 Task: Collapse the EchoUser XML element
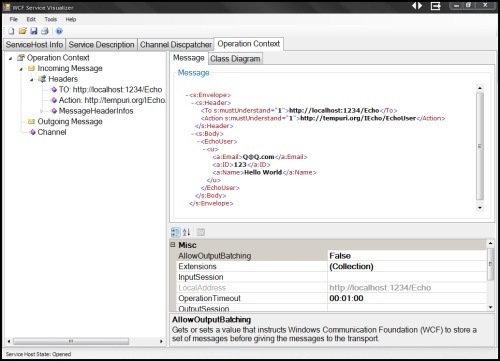point(198,142)
